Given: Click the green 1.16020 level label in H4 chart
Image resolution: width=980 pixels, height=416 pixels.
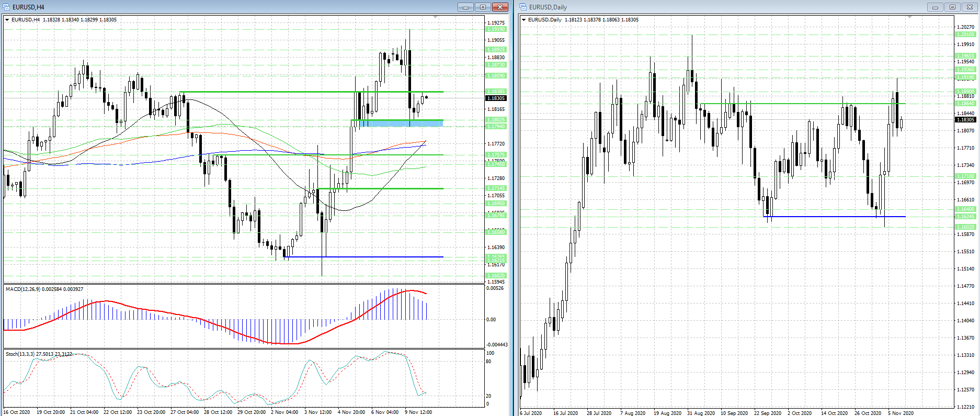Looking at the screenshot, I should pyautogui.click(x=496, y=276).
